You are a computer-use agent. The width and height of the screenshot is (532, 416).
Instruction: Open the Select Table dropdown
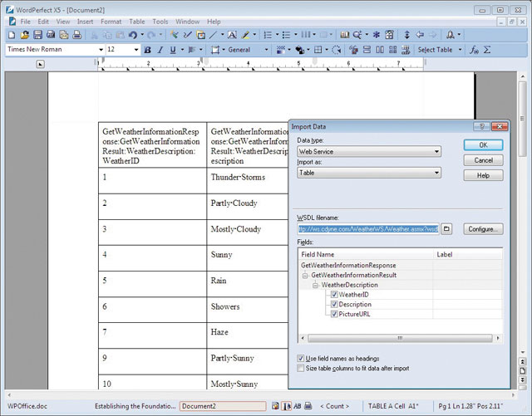point(460,50)
